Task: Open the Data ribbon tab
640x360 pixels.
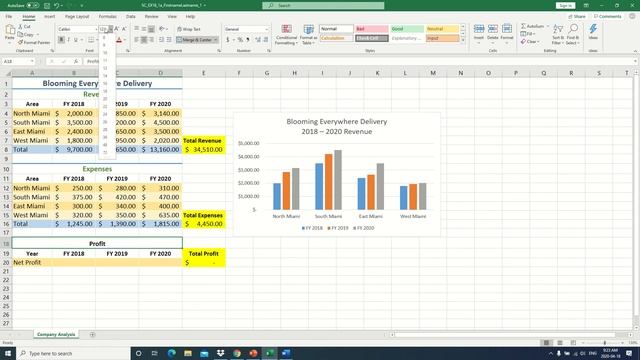Action: pos(131,16)
